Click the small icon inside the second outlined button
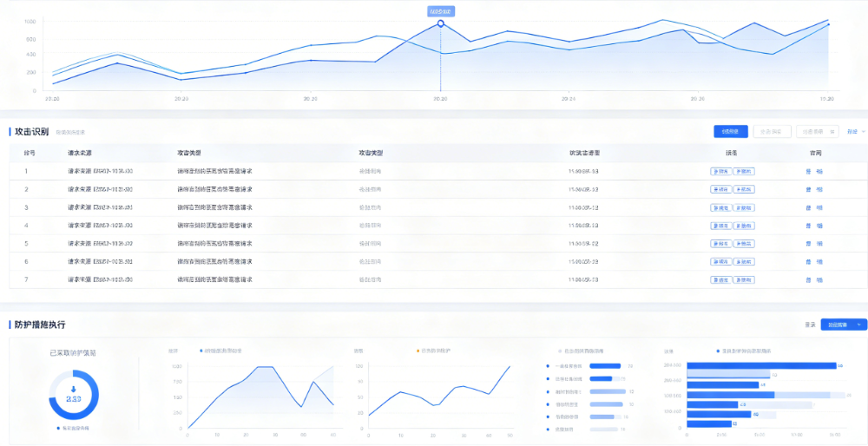The height and width of the screenshot is (446, 868). [x=832, y=132]
